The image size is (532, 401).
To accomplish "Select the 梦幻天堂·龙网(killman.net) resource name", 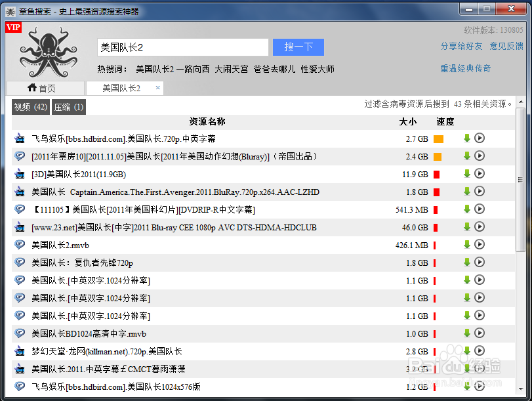I will pos(107,351).
